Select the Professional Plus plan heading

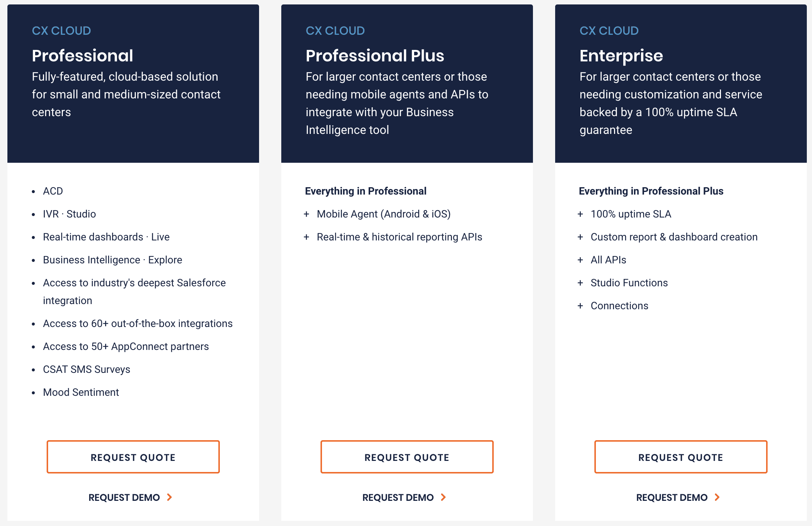click(x=375, y=56)
